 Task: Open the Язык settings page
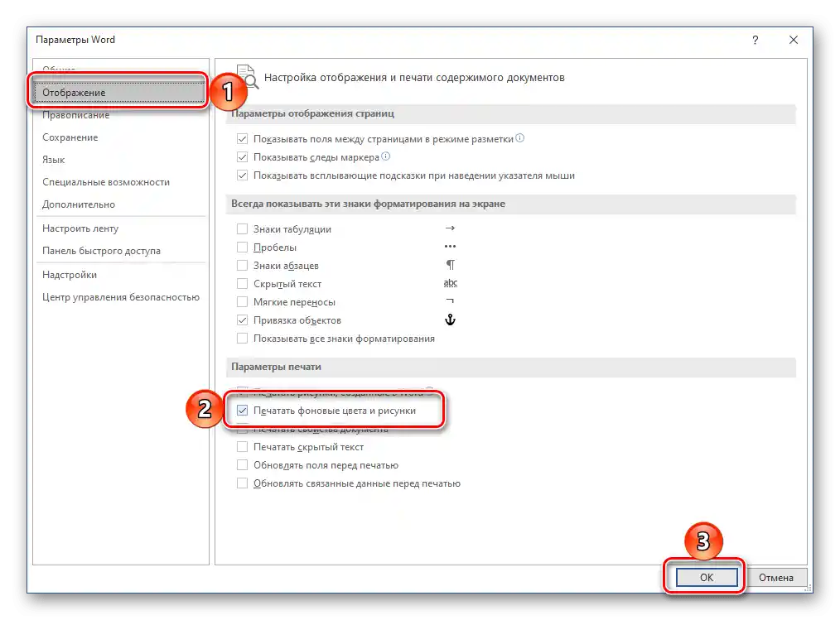(x=54, y=160)
